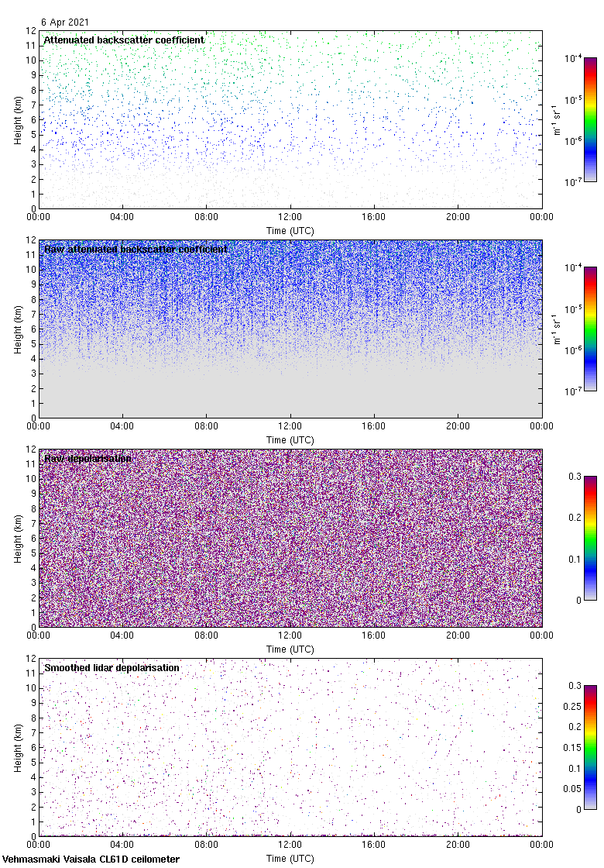604x868 pixels.
Task: Click the 08:00 tick label under the raw backscatter plot
Action: (207, 427)
